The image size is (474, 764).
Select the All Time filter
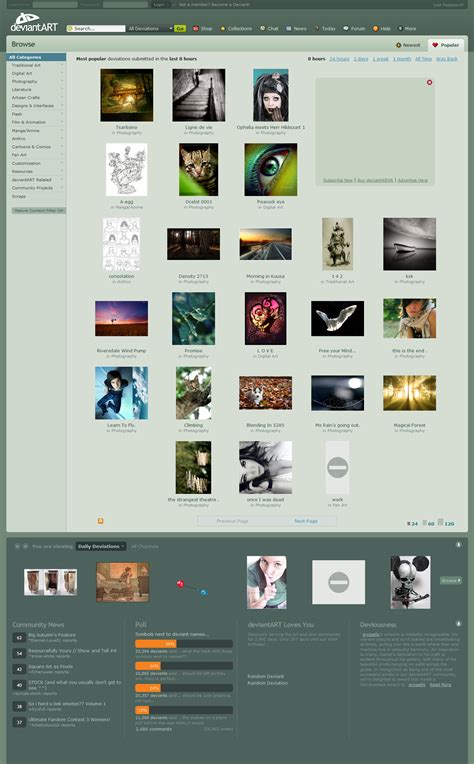pos(423,59)
